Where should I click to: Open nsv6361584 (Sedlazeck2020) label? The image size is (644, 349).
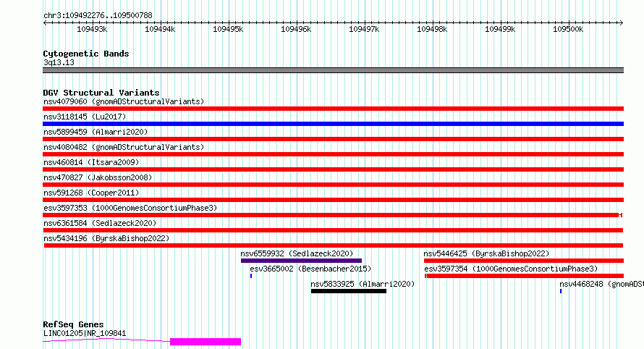coord(100,223)
